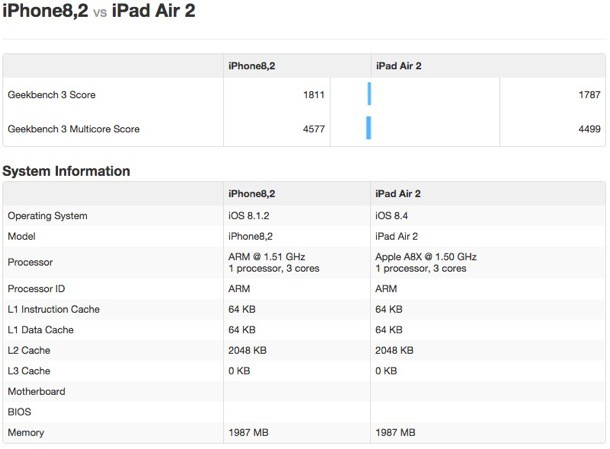
Task: Click the L1 Instruction Cache label
Action: point(54,309)
